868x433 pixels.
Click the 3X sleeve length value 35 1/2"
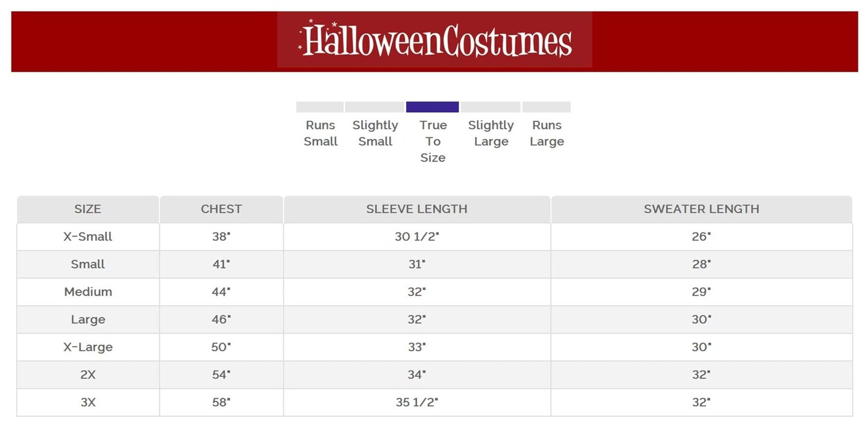[x=417, y=402]
